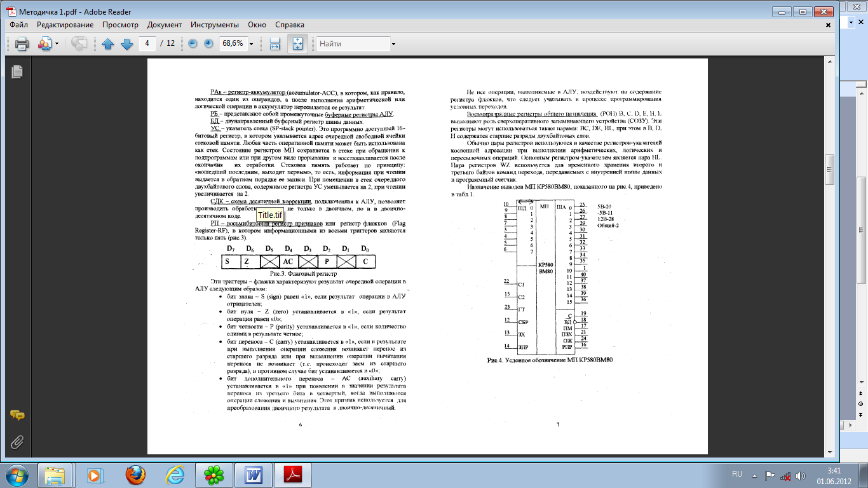The width and height of the screenshot is (868, 488).
Task: Open the Windows Start menu
Action: point(16,474)
